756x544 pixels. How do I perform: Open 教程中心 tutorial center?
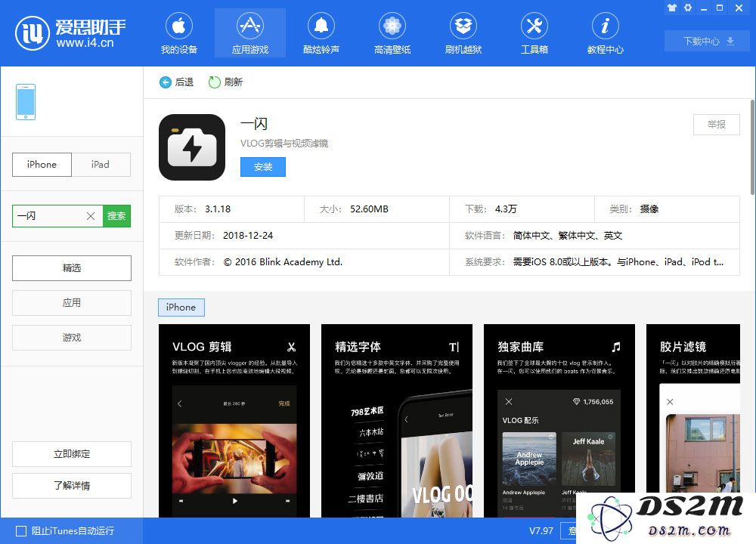(605, 32)
